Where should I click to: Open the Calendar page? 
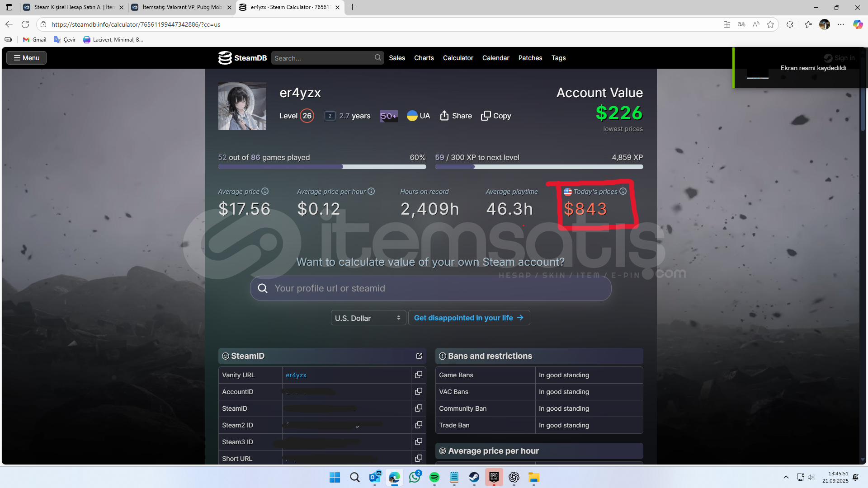pos(495,58)
